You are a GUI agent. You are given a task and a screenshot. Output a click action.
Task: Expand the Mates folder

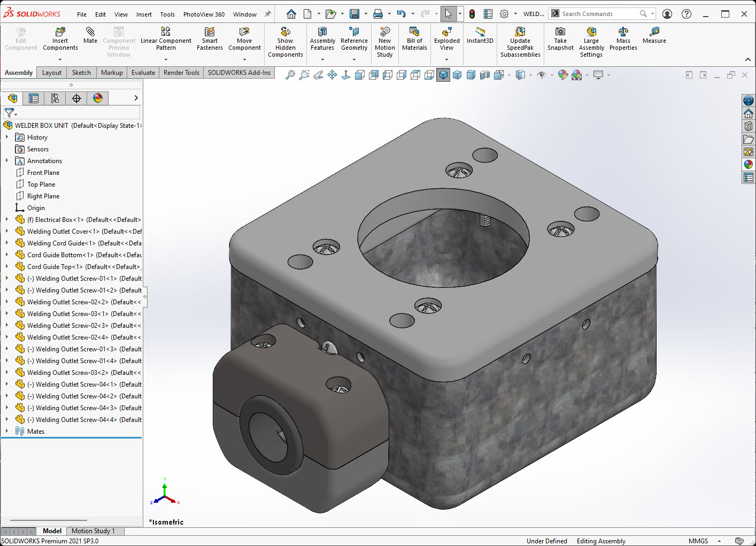click(7, 432)
